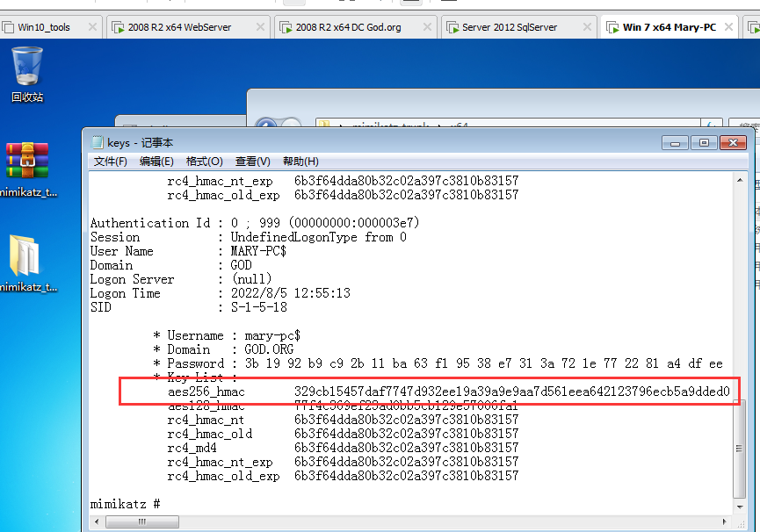Open the 帮助(H) menu in Notepad
760x532 pixels.
tap(300, 162)
